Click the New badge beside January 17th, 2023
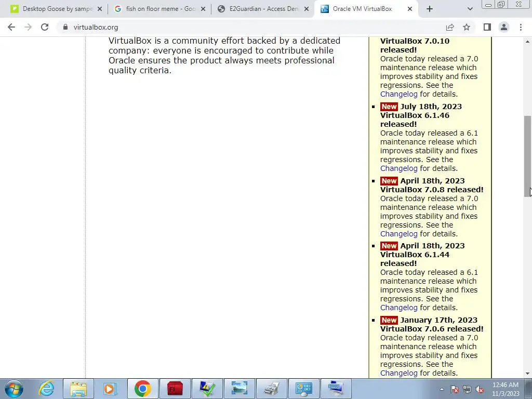Screen dimensions: 532x399 click(x=389, y=320)
